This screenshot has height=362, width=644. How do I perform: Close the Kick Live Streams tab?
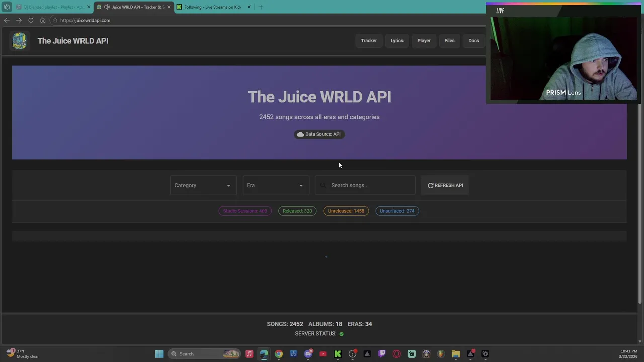click(x=249, y=7)
